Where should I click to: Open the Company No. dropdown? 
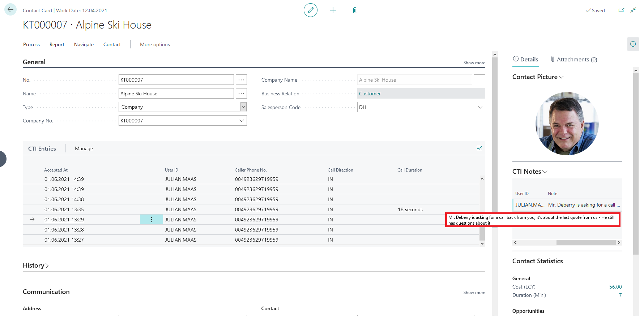point(242,121)
